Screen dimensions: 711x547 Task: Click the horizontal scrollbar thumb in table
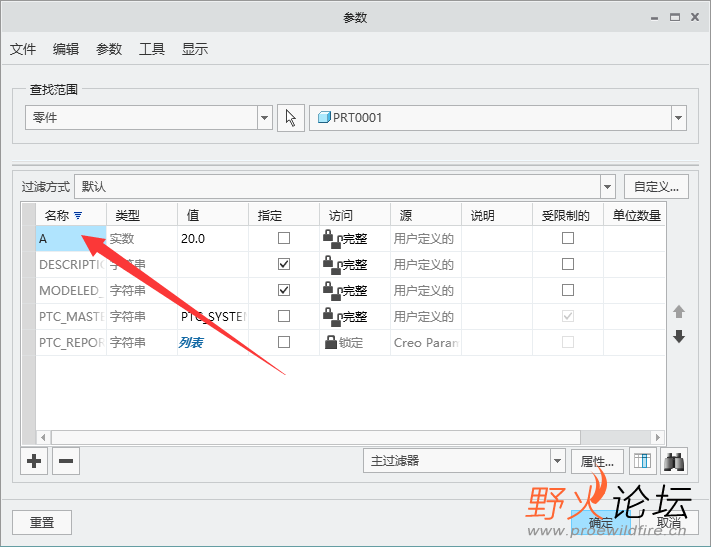(316, 438)
